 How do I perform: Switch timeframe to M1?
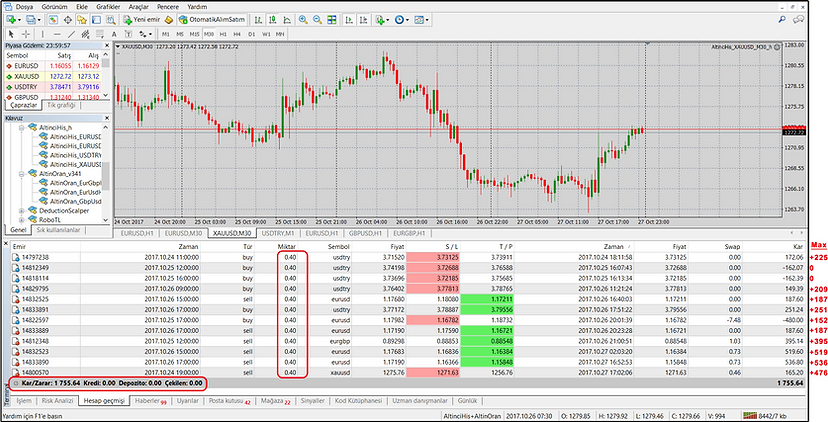click(166, 34)
